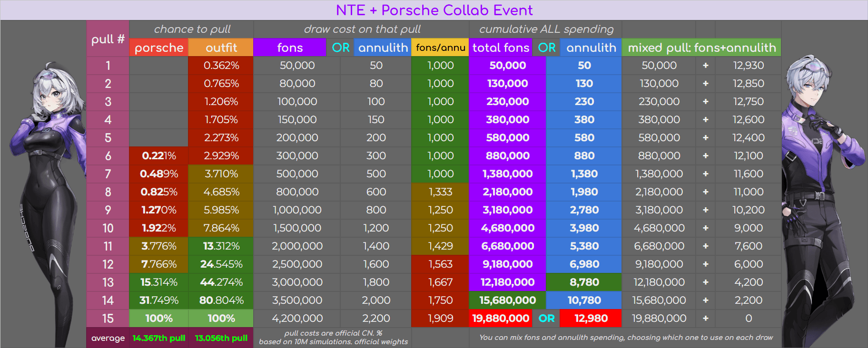Select the red "porsche" column header
Viewport: 868px width, 348px height.
(x=159, y=48)
